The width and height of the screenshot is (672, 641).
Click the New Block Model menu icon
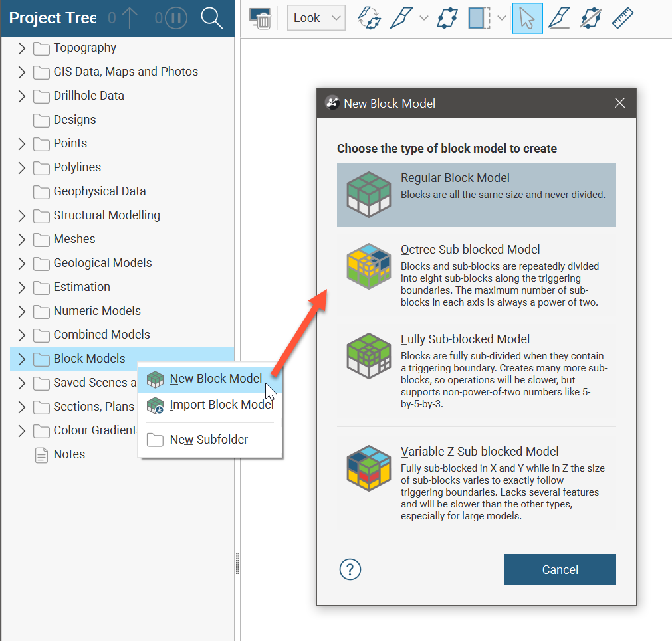point(155,379)
